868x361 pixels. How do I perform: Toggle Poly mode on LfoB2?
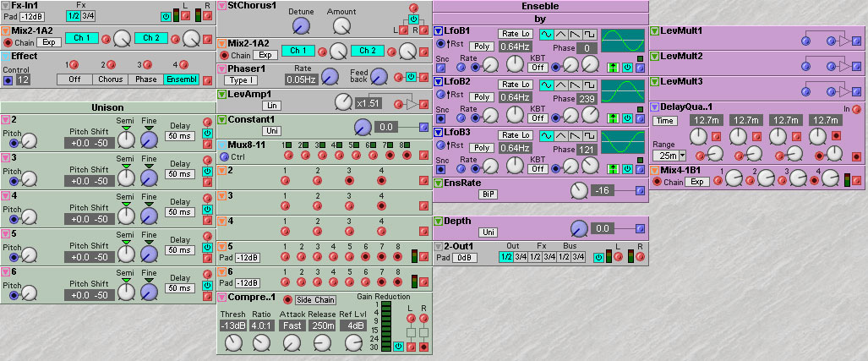(x=481, y=97)
